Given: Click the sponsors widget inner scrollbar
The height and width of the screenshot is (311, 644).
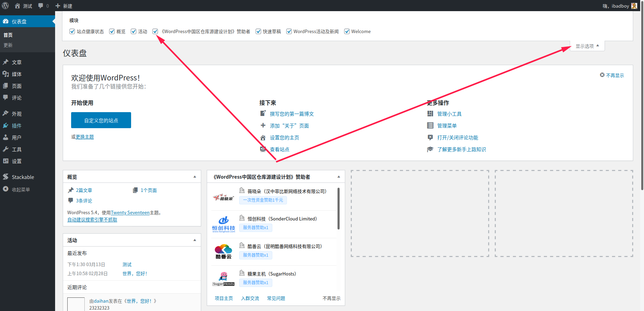Looking at the screenshot, I should [x=339, y=209].
